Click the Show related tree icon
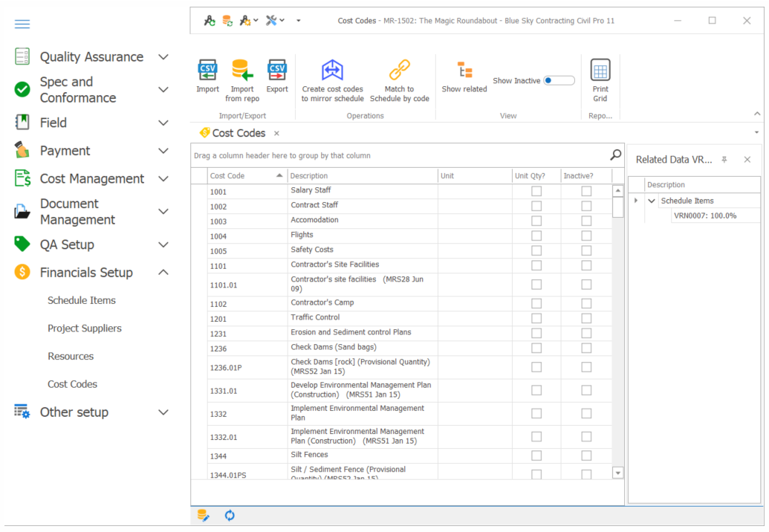This screenshot has height=532, width=769. (x=464, y=70)
